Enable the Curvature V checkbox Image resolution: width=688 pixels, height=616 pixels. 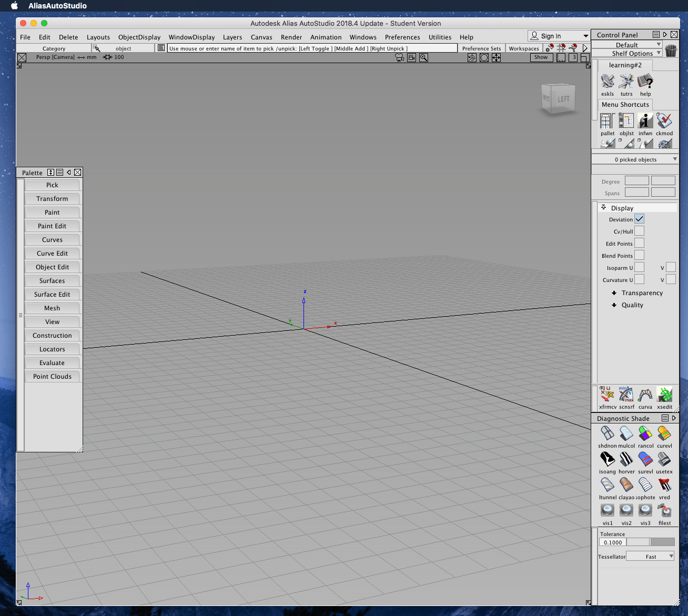pyautogui.click(x=671, y=279)
